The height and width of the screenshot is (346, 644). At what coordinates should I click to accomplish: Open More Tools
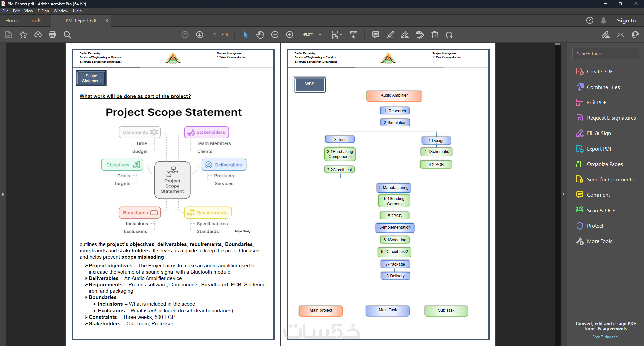point(599,241)
